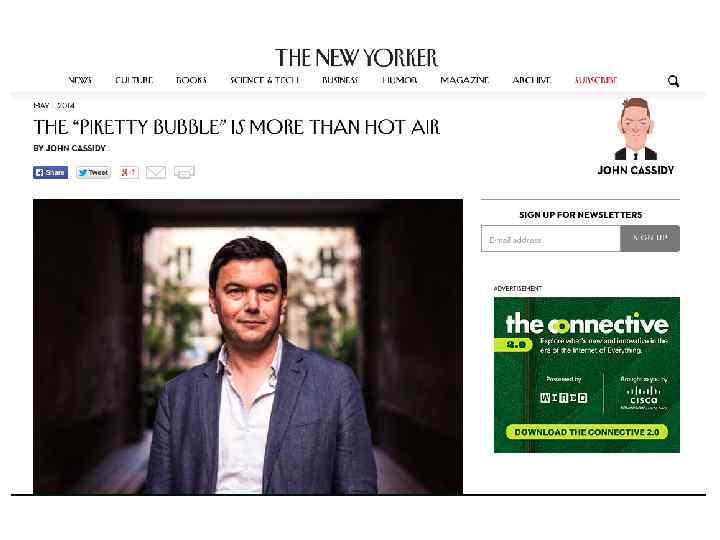Browse the Archive section
This screenshot has height=540, width=720.
[x=531, y=80]
